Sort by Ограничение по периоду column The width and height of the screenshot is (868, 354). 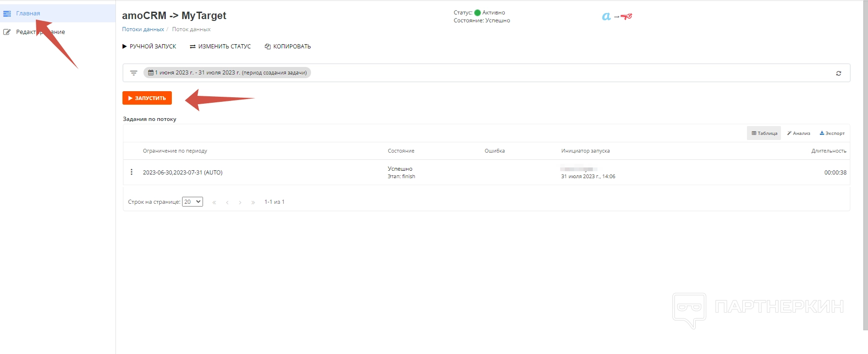(175, 151)
